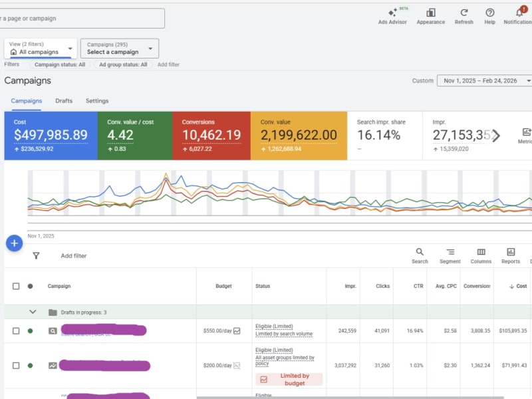Click the budget chart icon next to $550.00/day
The height and width of the screenshot is (399, 532).
click(x=237, y=331)
